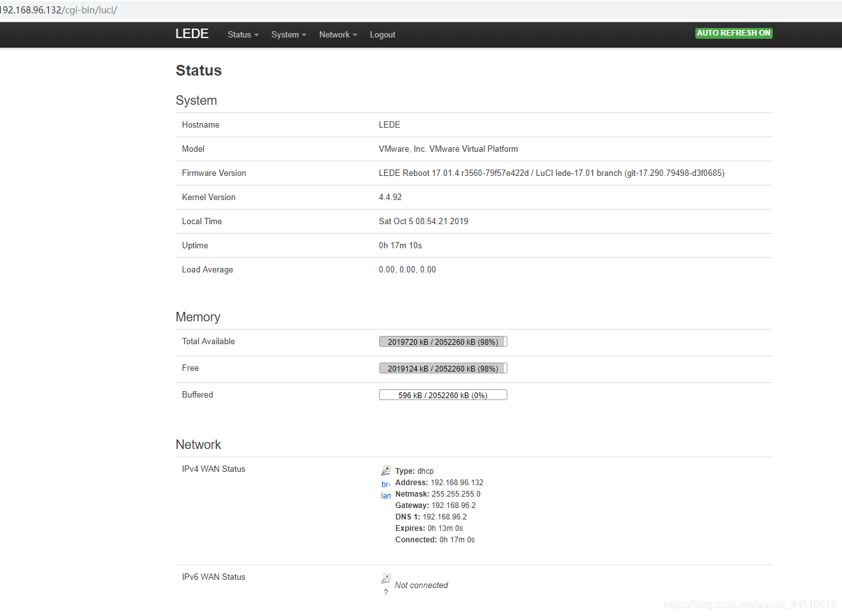Click the IPv4 WAN Status label
842x616 pixels.
(213, 469)
